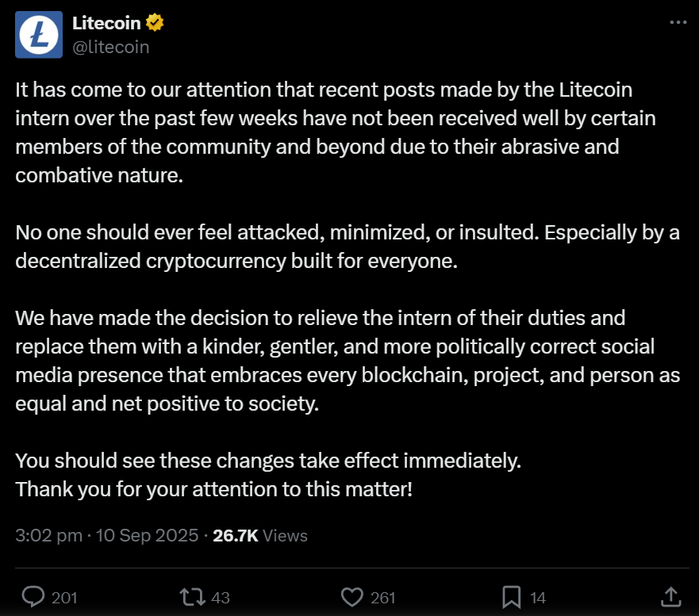The height and width of the screenshot is (616, 699).
Task: Click the 261 likes count
Action: pyautogui.click(x=383, y=598)
